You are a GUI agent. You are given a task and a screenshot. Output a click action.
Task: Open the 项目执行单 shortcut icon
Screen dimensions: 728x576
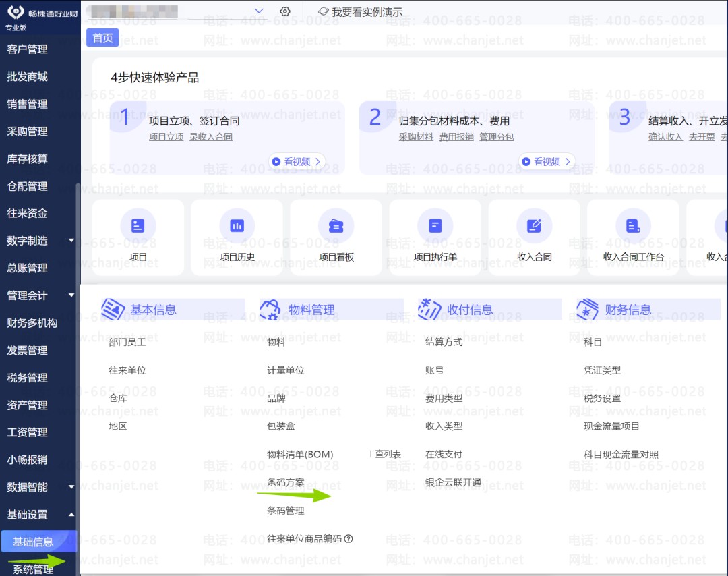[x=435, y=226]
